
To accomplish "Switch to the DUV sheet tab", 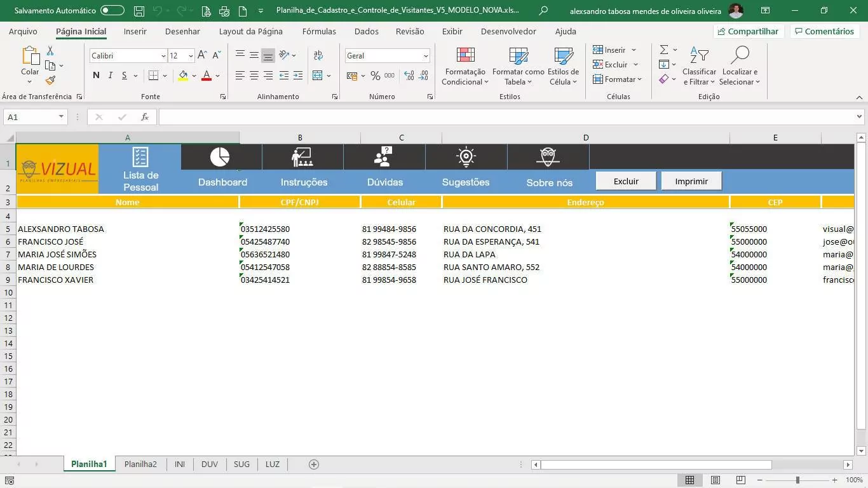I will pos(209,464).
